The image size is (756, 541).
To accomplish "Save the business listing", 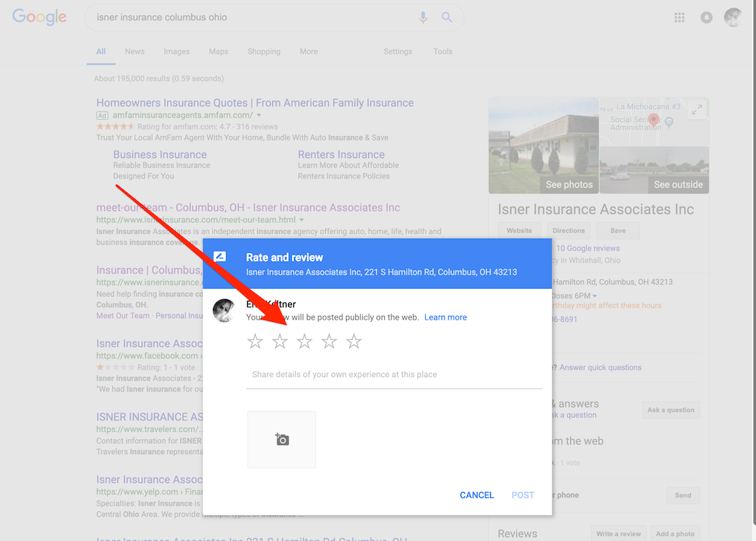I will (618, 230).
